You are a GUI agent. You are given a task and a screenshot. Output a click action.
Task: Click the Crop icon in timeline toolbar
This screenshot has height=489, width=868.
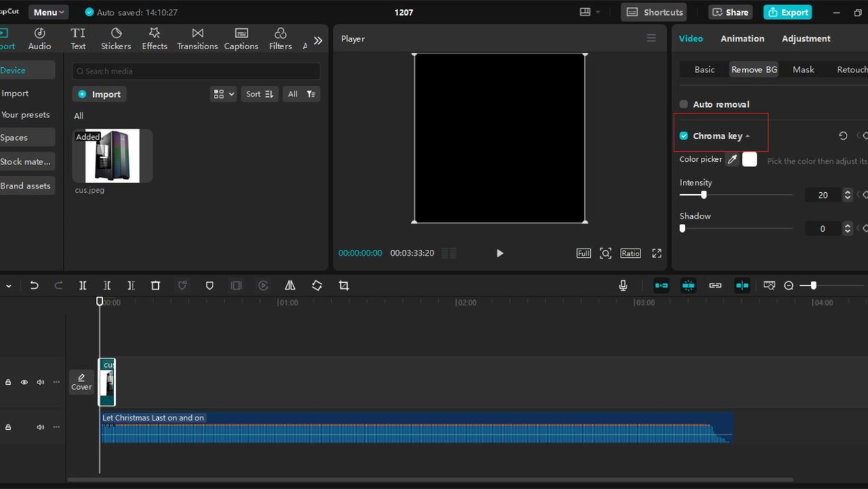344,285
